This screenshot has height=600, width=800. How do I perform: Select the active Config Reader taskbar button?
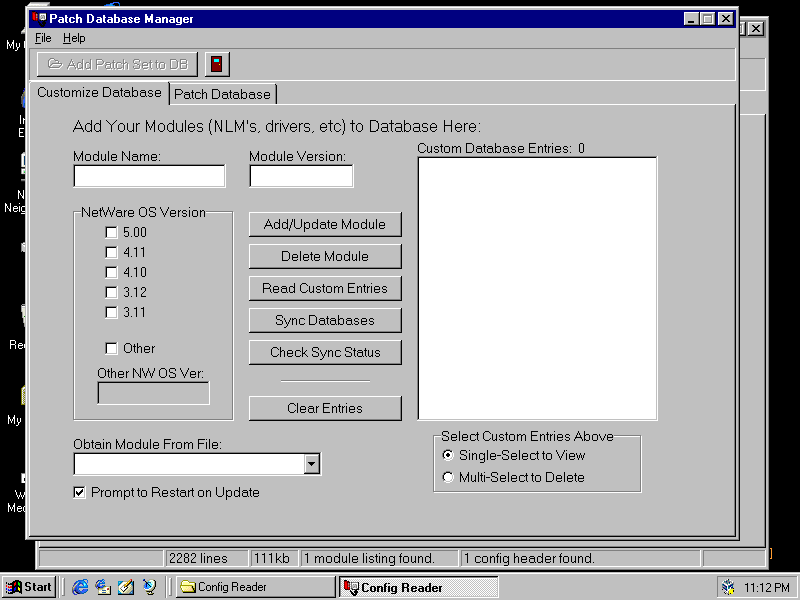pyautogui.click(x=418, y=587)
